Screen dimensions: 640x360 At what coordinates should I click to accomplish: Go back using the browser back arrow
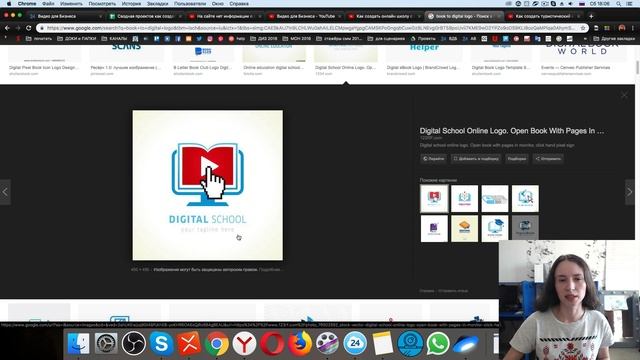[x=7, y=28]
